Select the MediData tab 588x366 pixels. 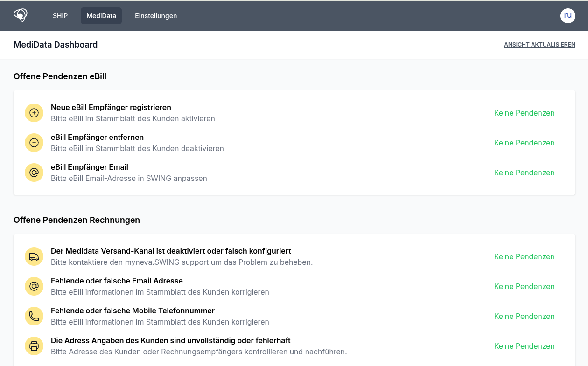pos(101,16)
